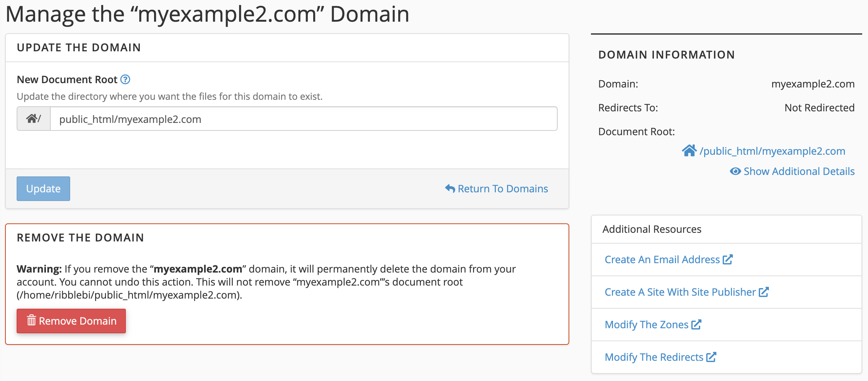Click the help icon beside New Document Root
This screenshot has height=381, width=868.
pos(125,80)
